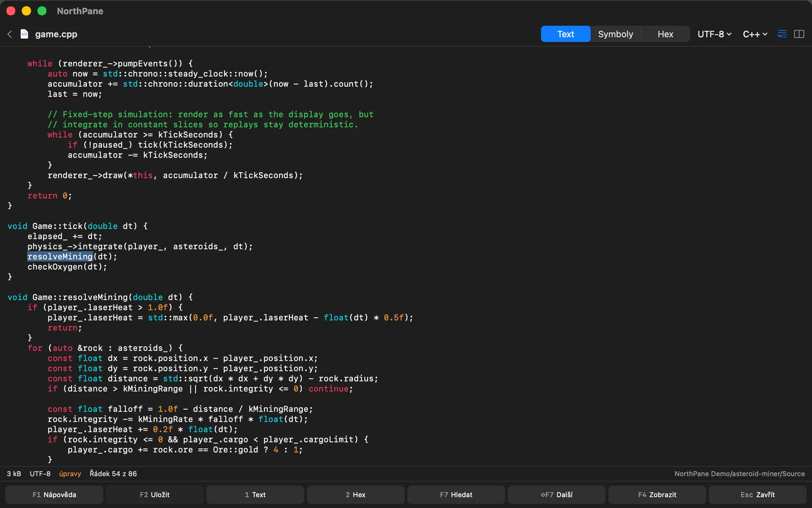
Task: Click the renderer_->draw(*this line
Action: [x=175, y=175]
